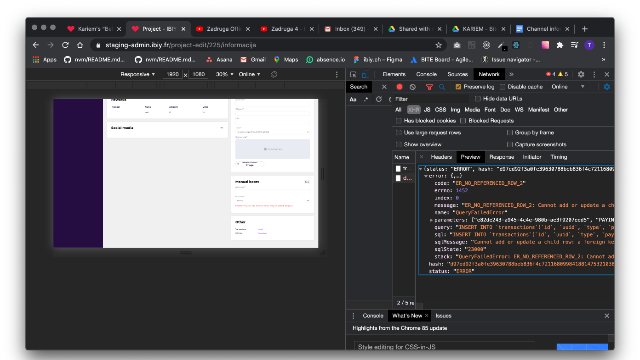
Task: Check Blocked Requests
Action: (x=463, y=121)
